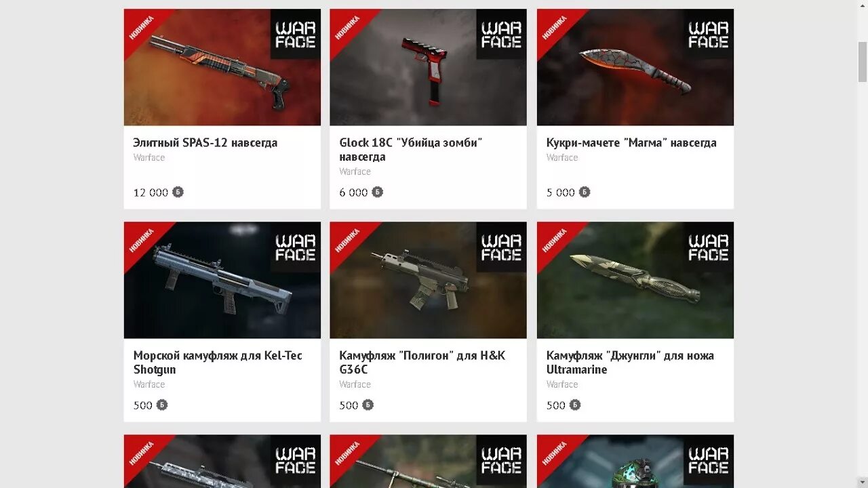Open Кукри-мачете "Магма" навсегда title link
Viewport: 868px width, 488px height.
[x=631, y=142]
